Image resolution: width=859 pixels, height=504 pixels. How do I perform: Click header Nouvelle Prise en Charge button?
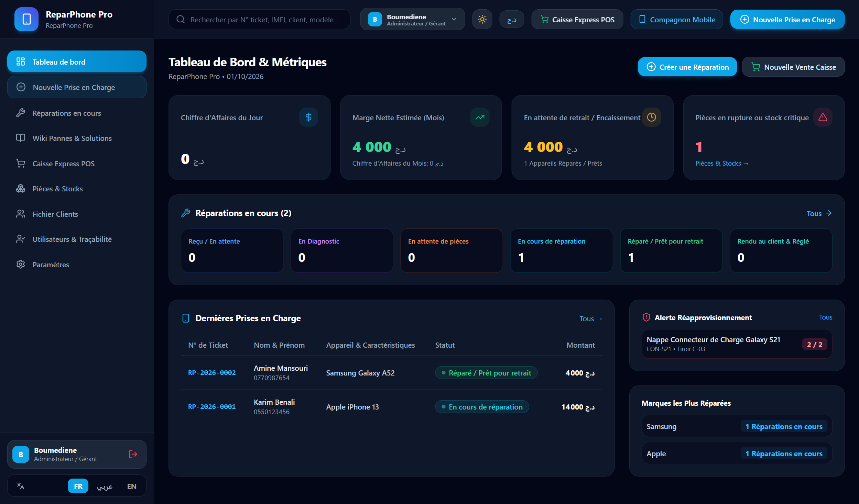tap(787, 20)
